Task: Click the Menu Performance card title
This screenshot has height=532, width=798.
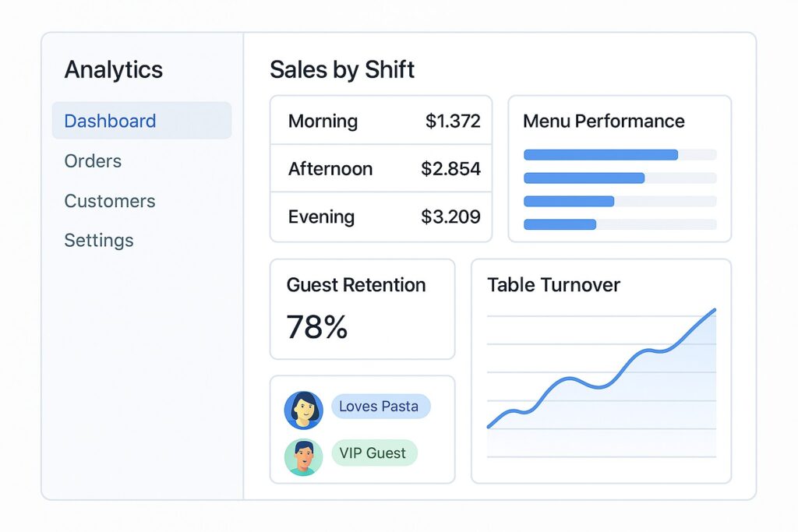Action: pyautogui.click(x=603, y=122)
